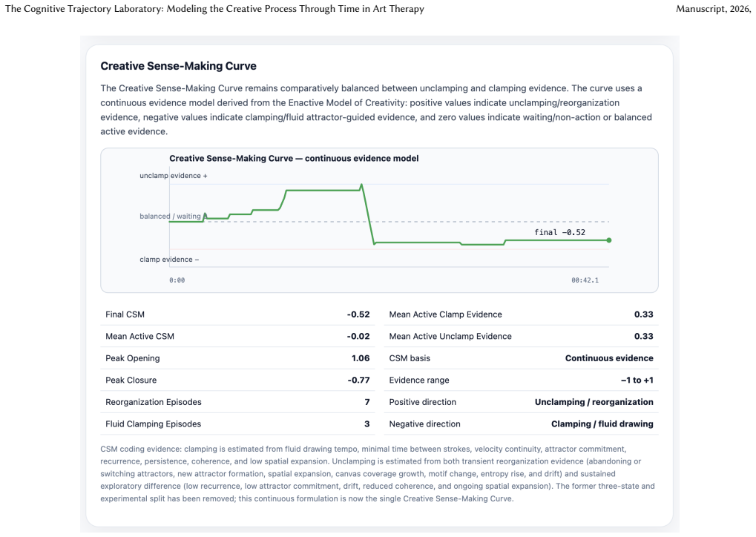Select the Mean Active CSM value '-0.02'
756x537 pixels.
(358, 336)
